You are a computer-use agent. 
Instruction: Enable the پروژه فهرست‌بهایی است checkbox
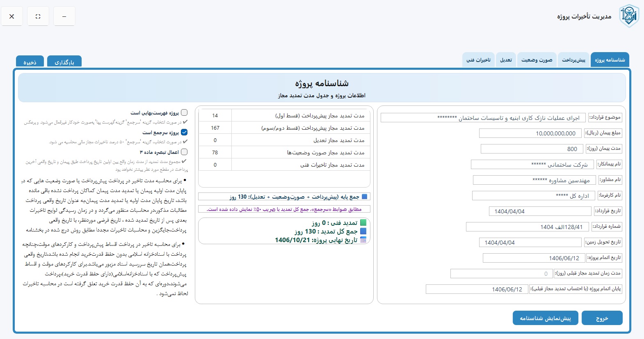[x=184, y=112]
